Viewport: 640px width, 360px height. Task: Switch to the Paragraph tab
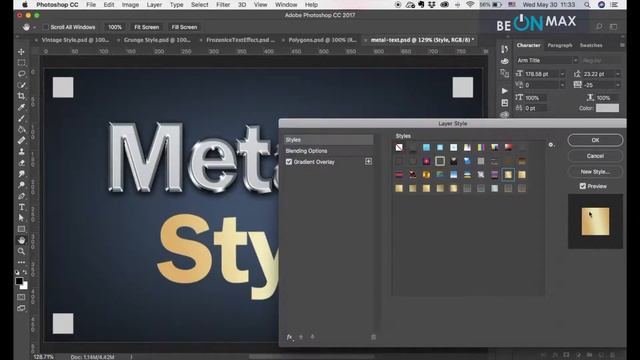[x=560, y=45]
